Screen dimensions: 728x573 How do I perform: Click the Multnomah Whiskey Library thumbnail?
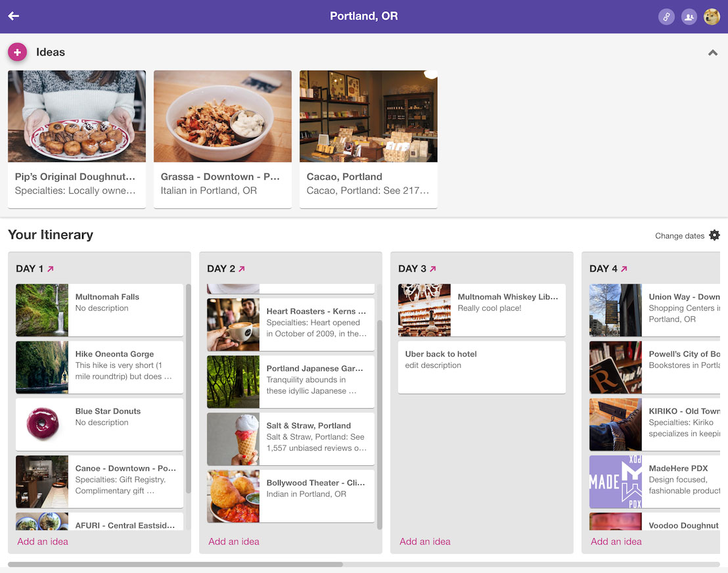coord(424,310)
